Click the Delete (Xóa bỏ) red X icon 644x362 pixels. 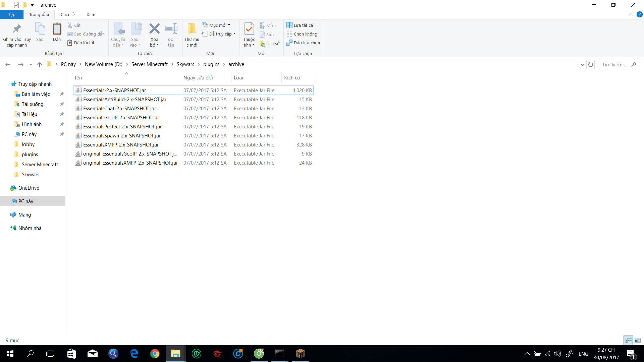coord(154,29)
